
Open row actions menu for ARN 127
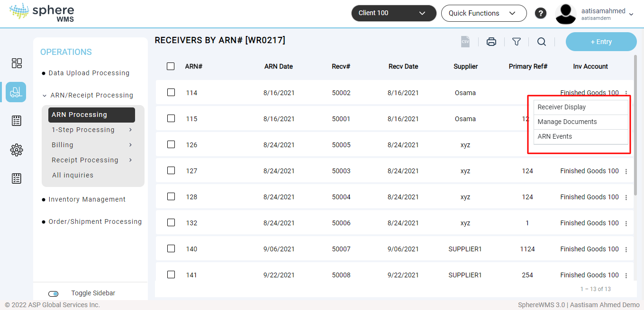[x=626, y=171]
